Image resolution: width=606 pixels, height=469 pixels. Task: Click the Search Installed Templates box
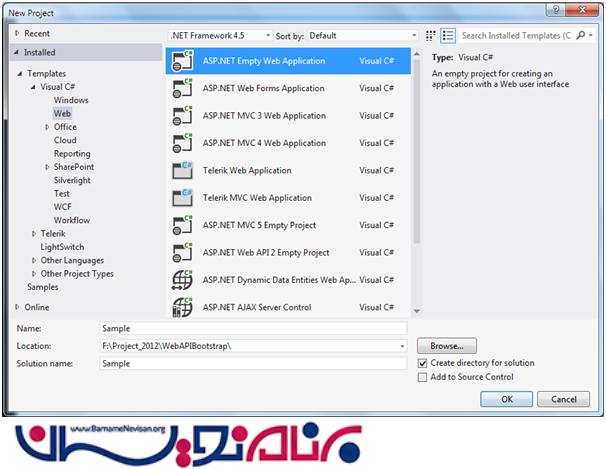click(x=517, y=36)
